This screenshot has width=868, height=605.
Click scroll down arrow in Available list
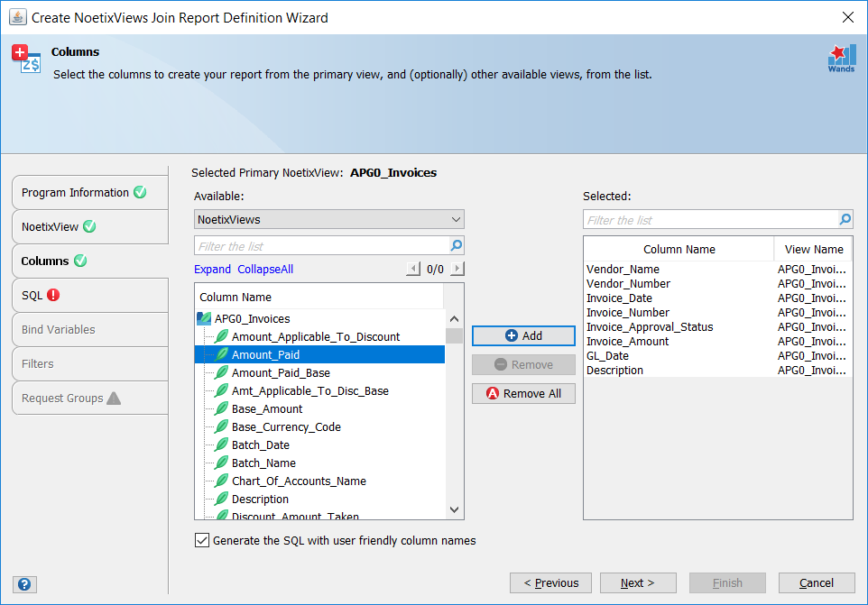click(x=455, y=510)
